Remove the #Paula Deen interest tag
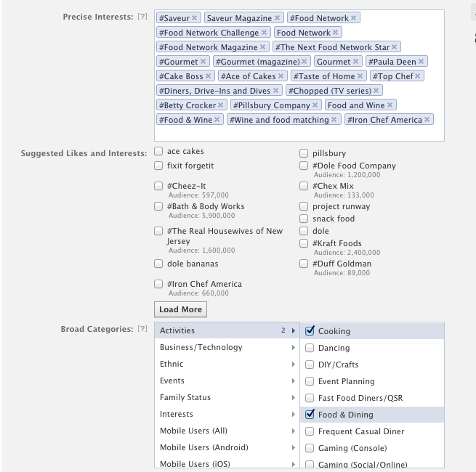This screenshot has width=476, height=472. tap(421, 62)
